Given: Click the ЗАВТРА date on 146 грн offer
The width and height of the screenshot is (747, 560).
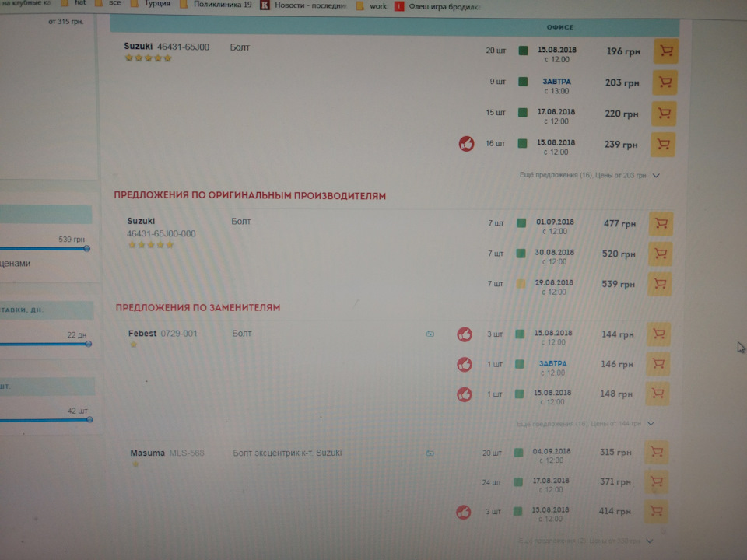Looking at the screenshot, I should 552,363.
